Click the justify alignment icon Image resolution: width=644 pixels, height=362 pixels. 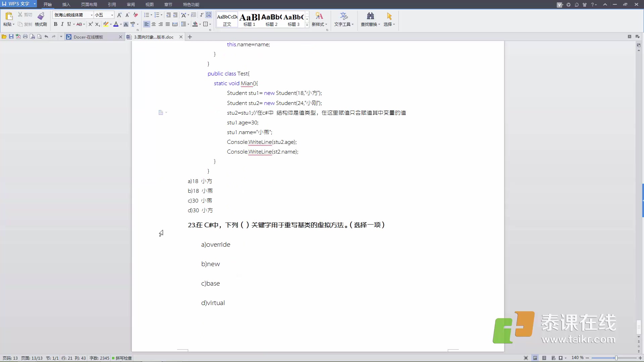[x=168, y=24]
